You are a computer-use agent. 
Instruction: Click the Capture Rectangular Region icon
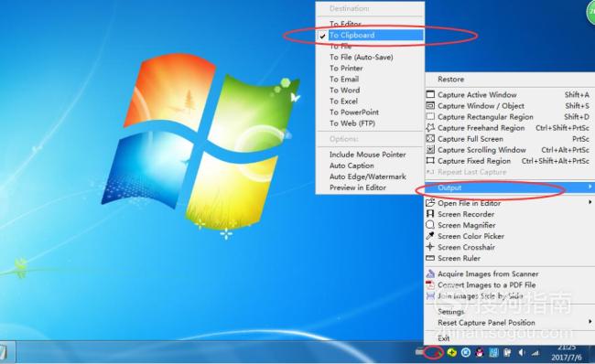tap(430, 116)
